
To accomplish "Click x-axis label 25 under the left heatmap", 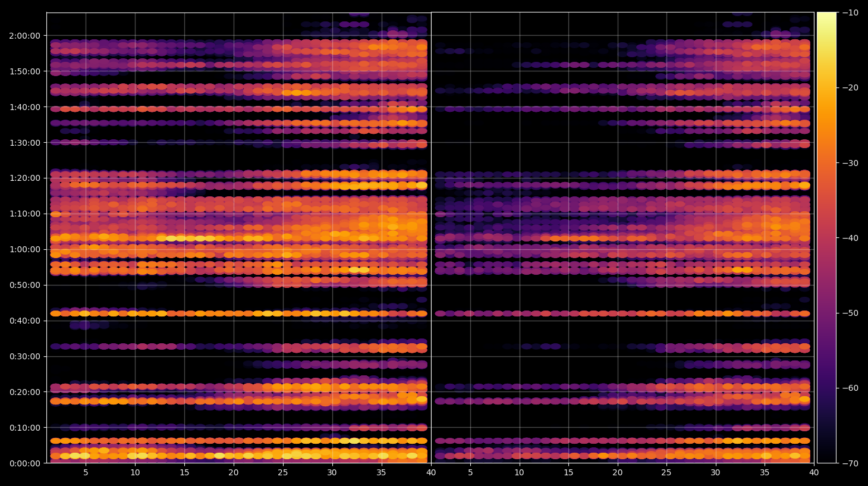I will [283, 472].
